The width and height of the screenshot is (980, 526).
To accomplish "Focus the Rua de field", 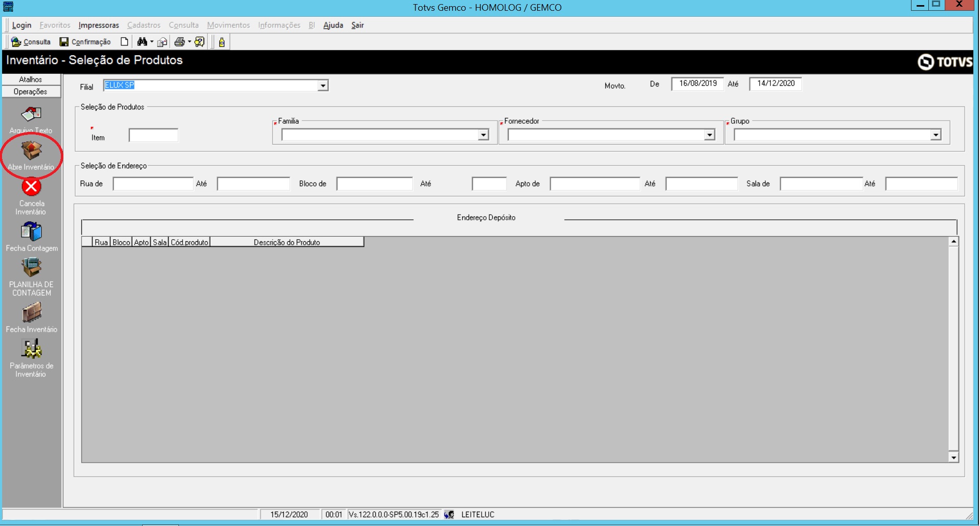I will 153,184.
